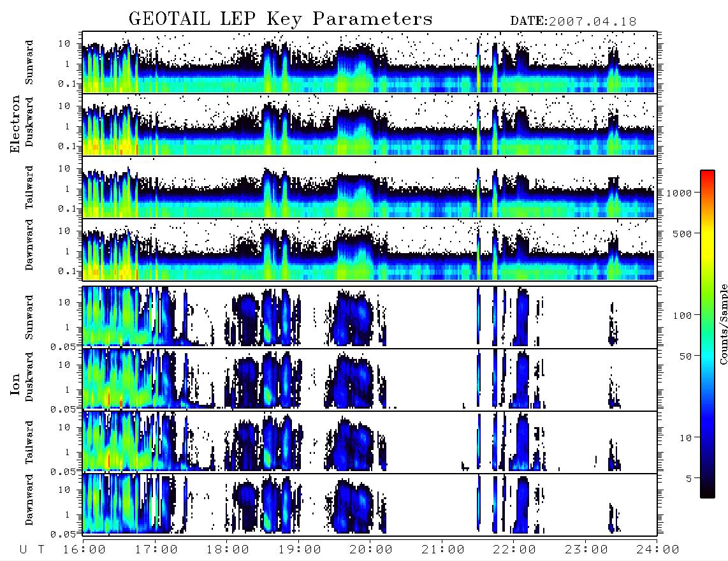
Task: Select the Ion 'Tailward' panel label
Action: coord(29,442)
